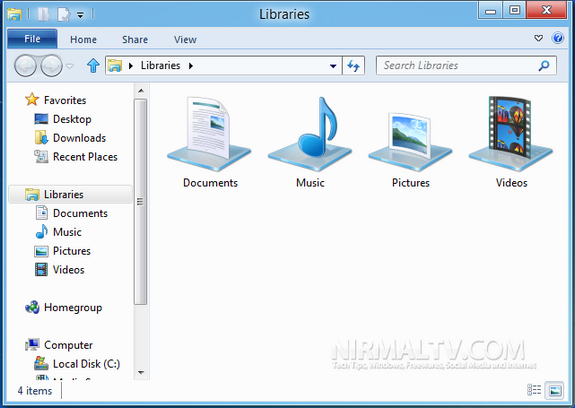The image size is (575, 408).
Task: Click the navigation pane scroll down arrow
Action: click(141, 372)
